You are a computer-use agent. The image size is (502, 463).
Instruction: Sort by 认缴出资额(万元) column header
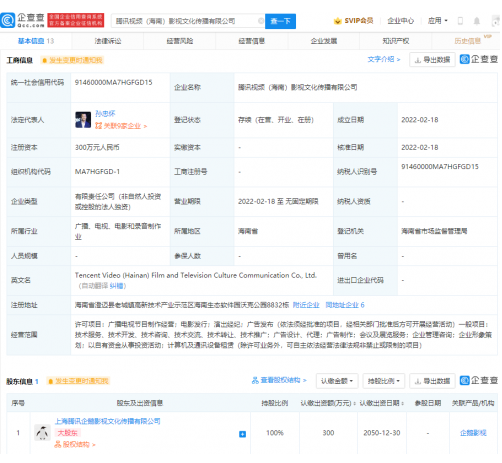coord(328,403)
